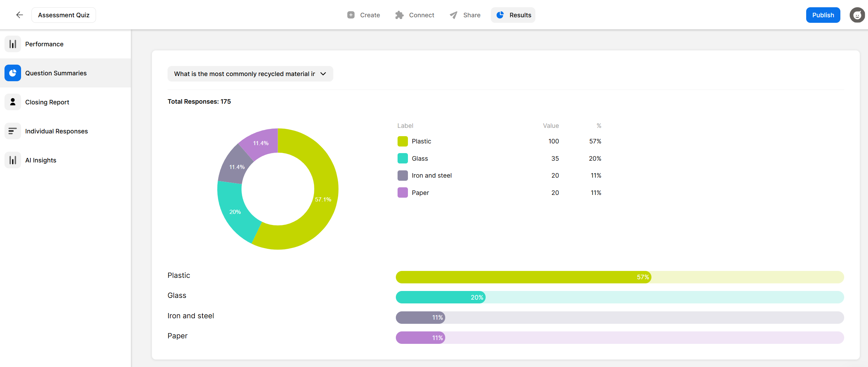Image resolution: width=868 pixels, height=367 pixels.
Task: Click the dropdown chevron beside question
Action: [x=323, y=74]
